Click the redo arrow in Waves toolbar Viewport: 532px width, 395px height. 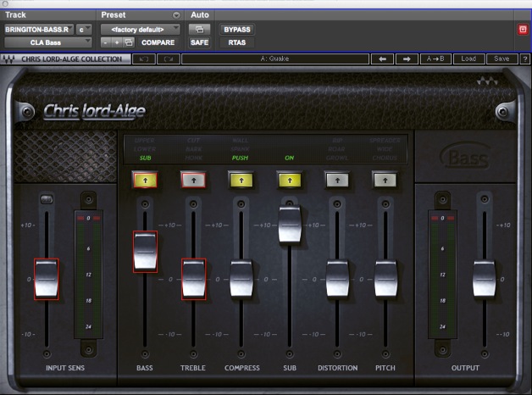click(169, 58)
